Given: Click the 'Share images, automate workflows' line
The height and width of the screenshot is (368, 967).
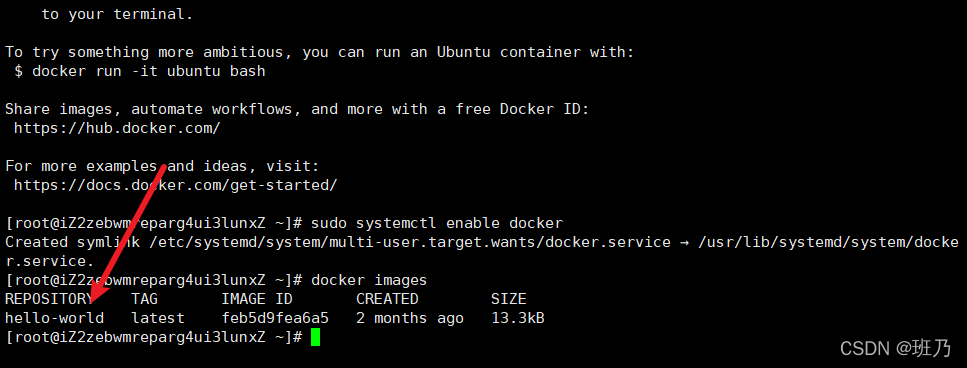Looking at the screenshot, I should pyautogui.click(x=297, y=110).
